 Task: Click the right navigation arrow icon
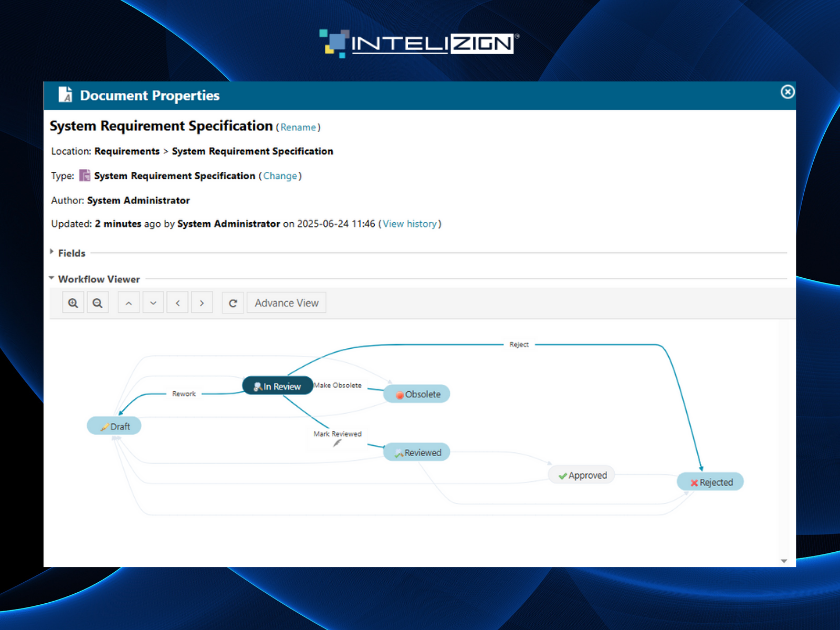(x=201, y=302)
